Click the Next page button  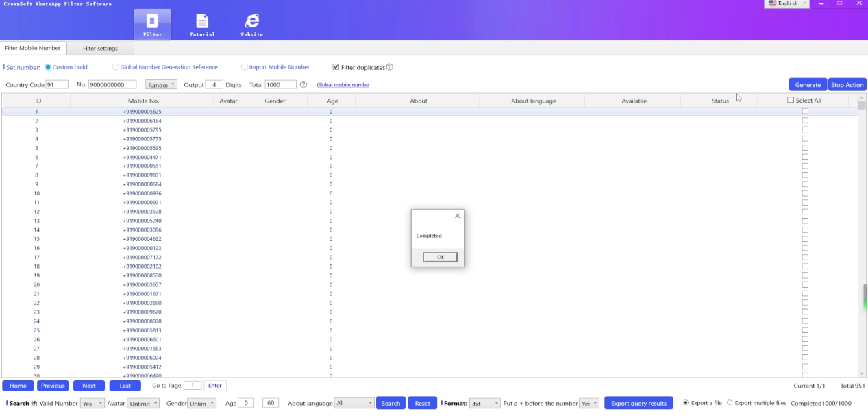[89, 386]
